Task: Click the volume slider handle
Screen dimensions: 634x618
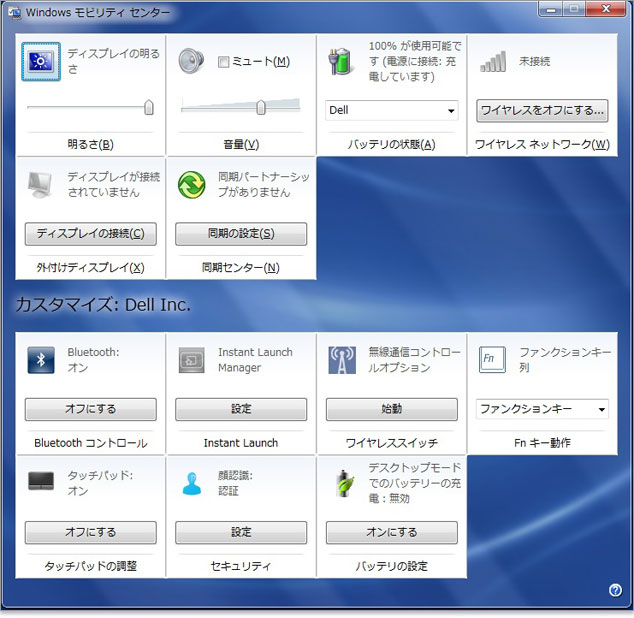Action: [261, 108]
